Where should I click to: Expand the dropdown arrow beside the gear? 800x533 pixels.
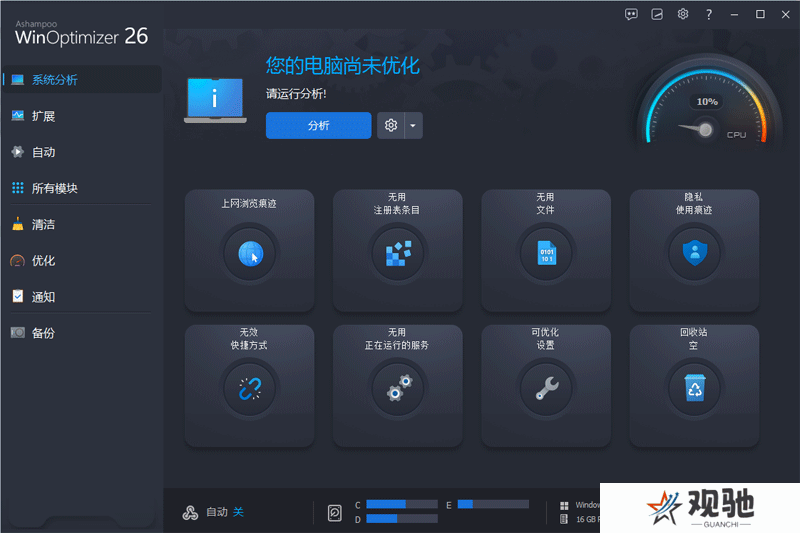[x=413, y=125]
